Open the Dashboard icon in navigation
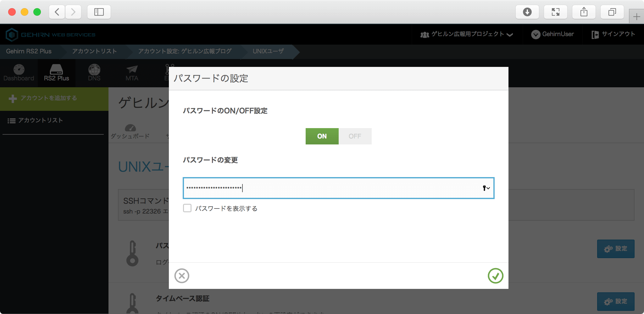 pyautogui.click(x=19, y=73)
